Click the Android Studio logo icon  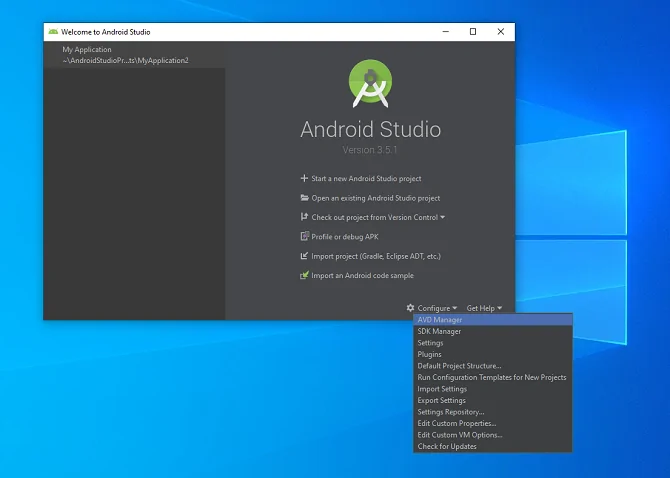(x=370, y=84)
